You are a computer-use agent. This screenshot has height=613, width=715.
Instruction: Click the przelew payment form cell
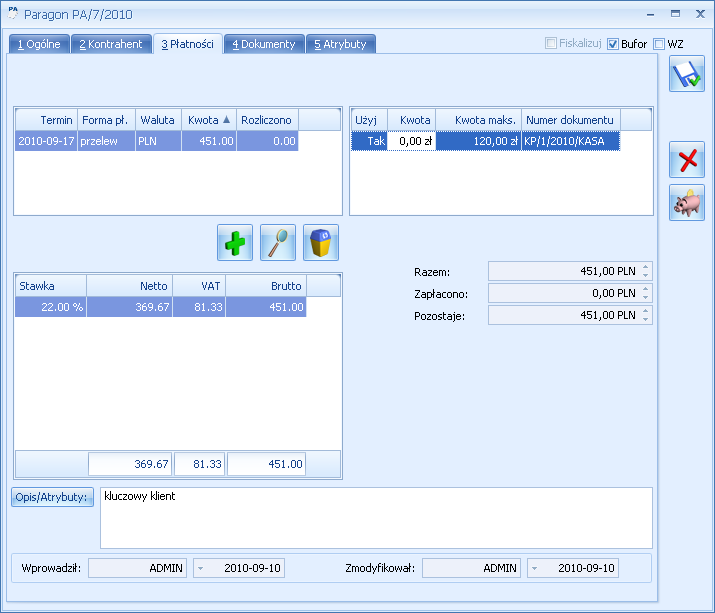pos(106,141)
